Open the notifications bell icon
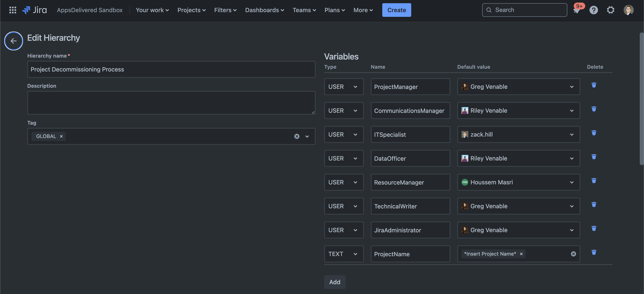 (x=576, y=10)
